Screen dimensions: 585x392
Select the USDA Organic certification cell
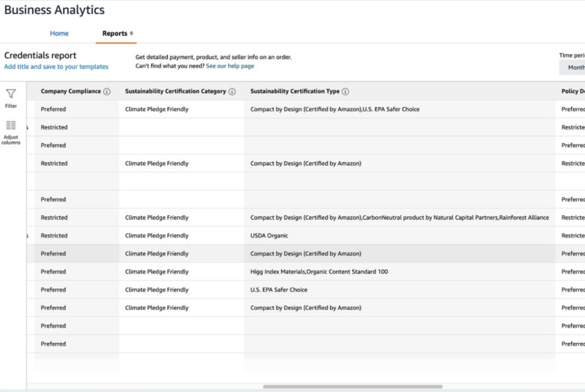pyautogui.click(x=269, y=236)
